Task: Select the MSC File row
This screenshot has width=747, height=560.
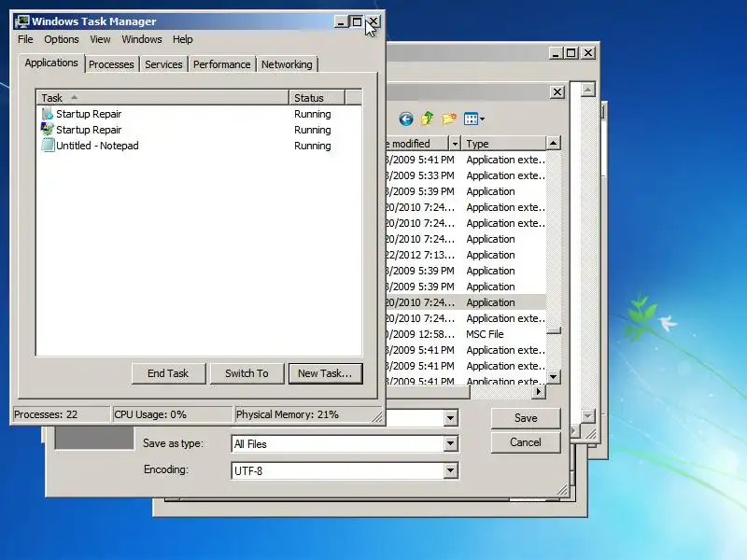Action: coord(466,334)
